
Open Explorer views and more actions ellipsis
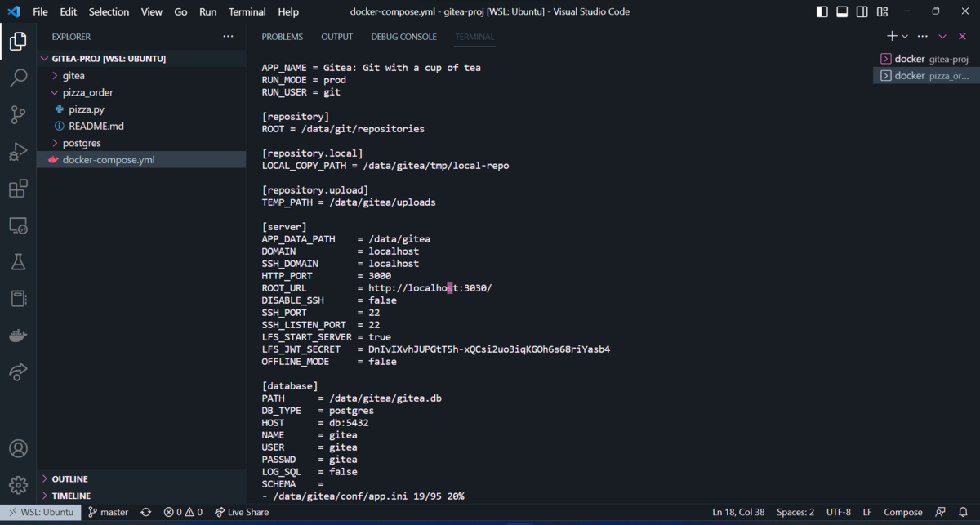click(x=228, y=37)
